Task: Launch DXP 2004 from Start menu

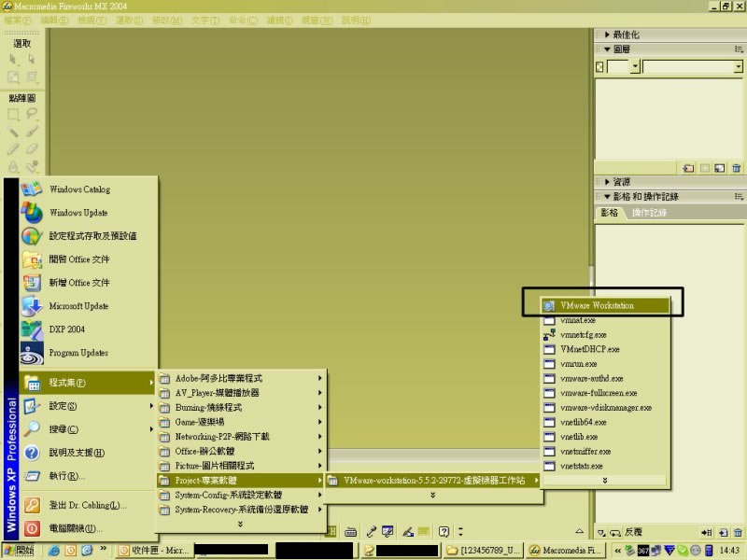Action: 88,329
